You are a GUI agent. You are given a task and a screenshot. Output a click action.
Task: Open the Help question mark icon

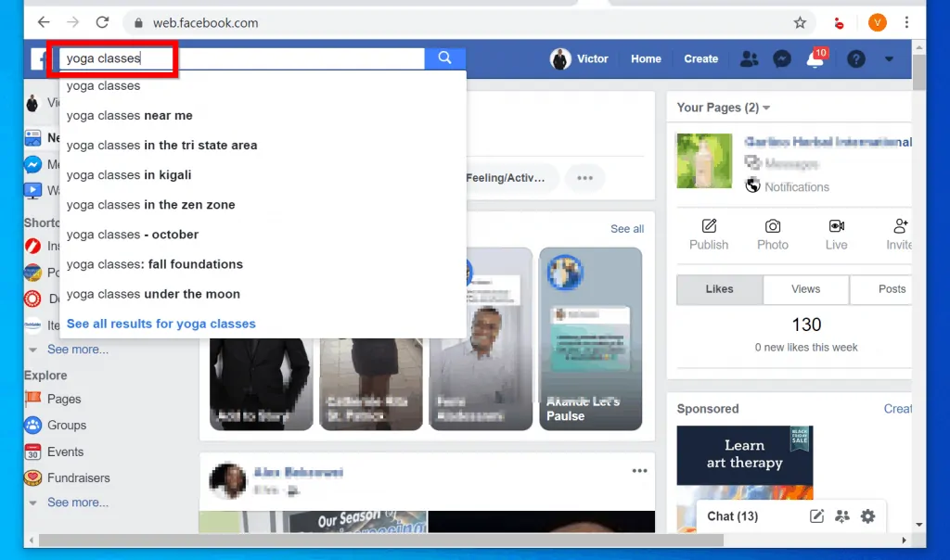(x=855, y=58)
